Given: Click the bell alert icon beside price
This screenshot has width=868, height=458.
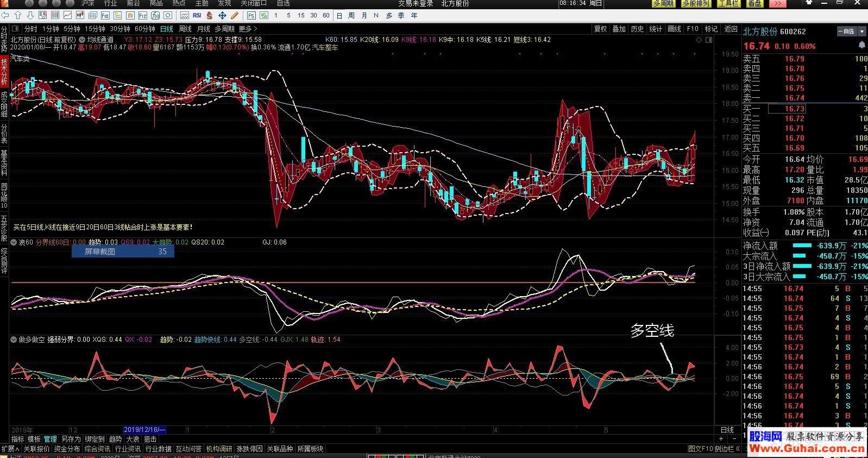Looking at the screenshot, I should point(861,46).
